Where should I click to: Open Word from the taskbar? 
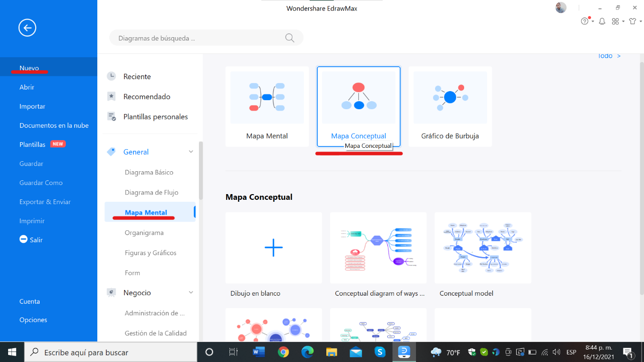(259, 352)
